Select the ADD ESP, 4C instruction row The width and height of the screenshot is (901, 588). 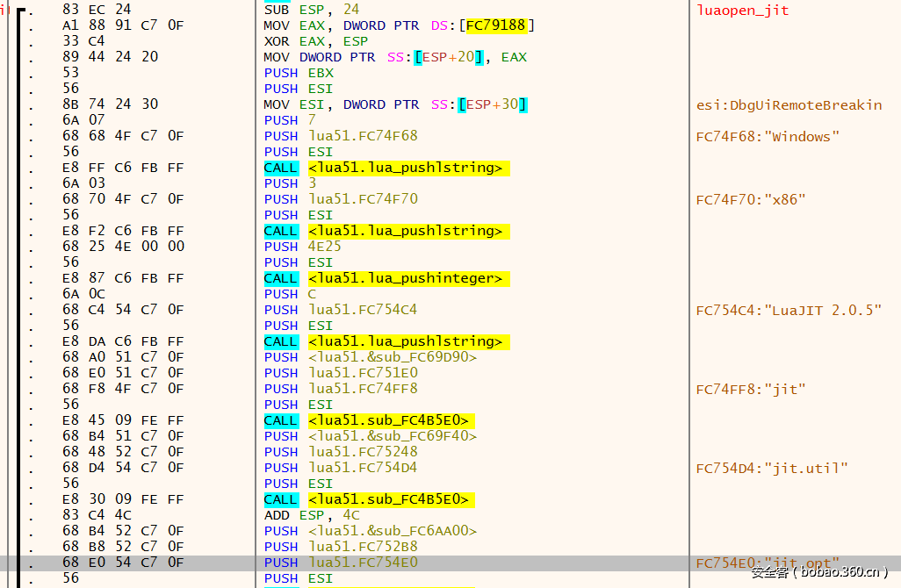(308, 515)
